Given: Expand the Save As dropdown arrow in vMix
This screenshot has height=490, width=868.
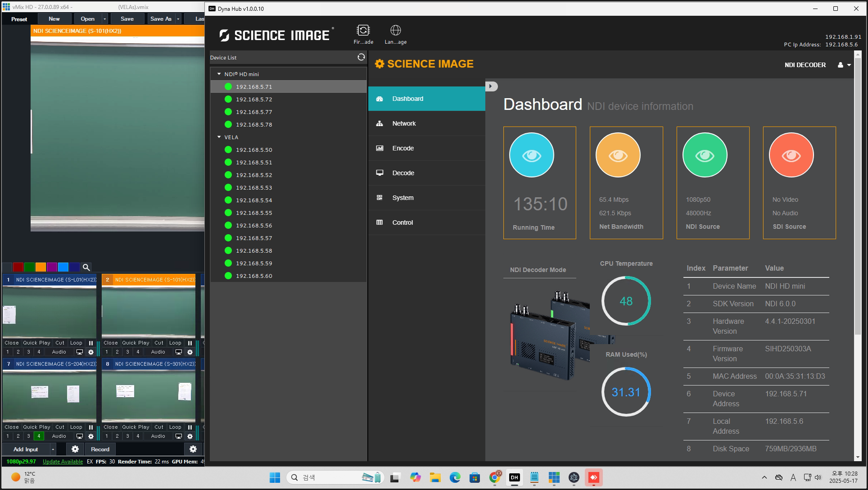Looking at the screenshot, I should tap(178, 18).
